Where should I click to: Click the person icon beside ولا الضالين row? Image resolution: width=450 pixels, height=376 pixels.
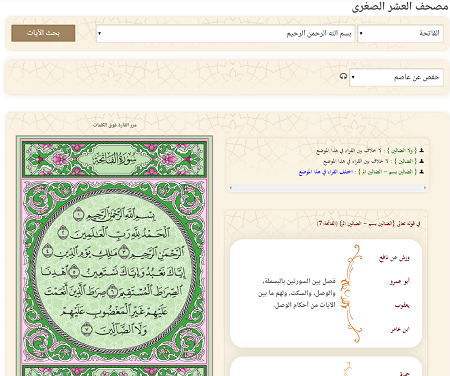point(421,151)
